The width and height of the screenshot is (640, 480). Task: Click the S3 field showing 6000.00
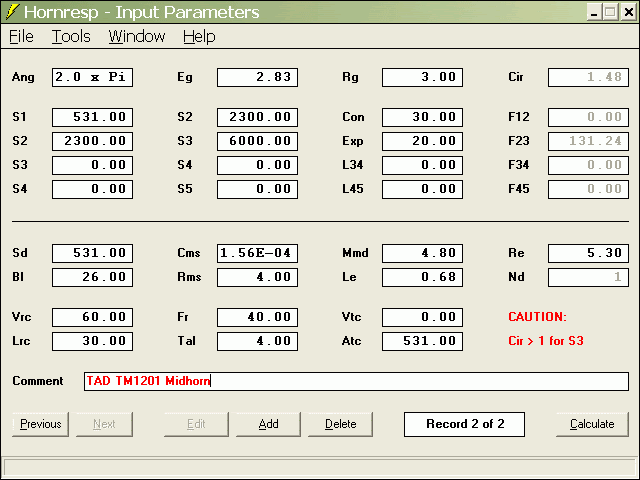[257, 141]
